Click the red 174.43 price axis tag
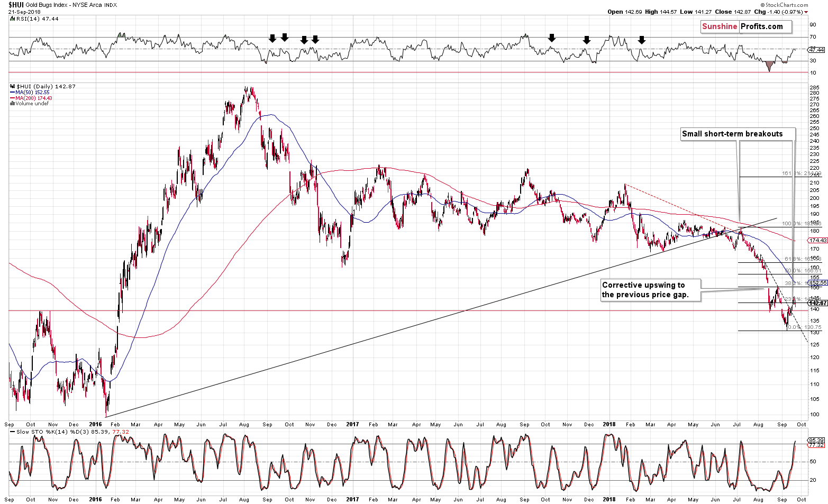Viewport: 828px width, 504px height. click(x=819, y=240)
